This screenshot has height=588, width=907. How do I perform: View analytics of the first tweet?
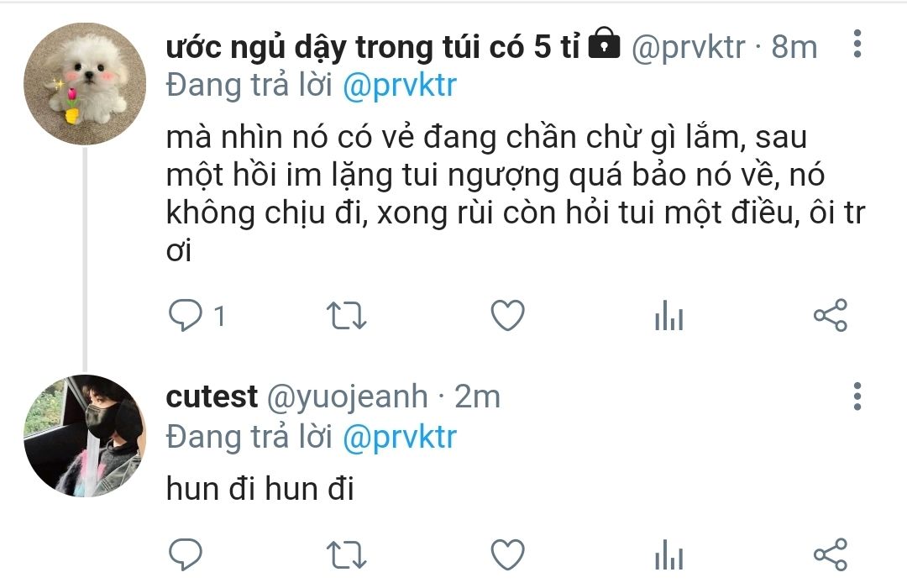tap(668, 315)
